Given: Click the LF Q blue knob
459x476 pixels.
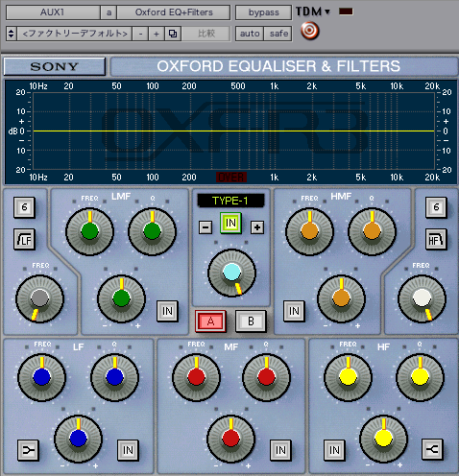Looking at the screenshot, I should [x=114, y=377].
